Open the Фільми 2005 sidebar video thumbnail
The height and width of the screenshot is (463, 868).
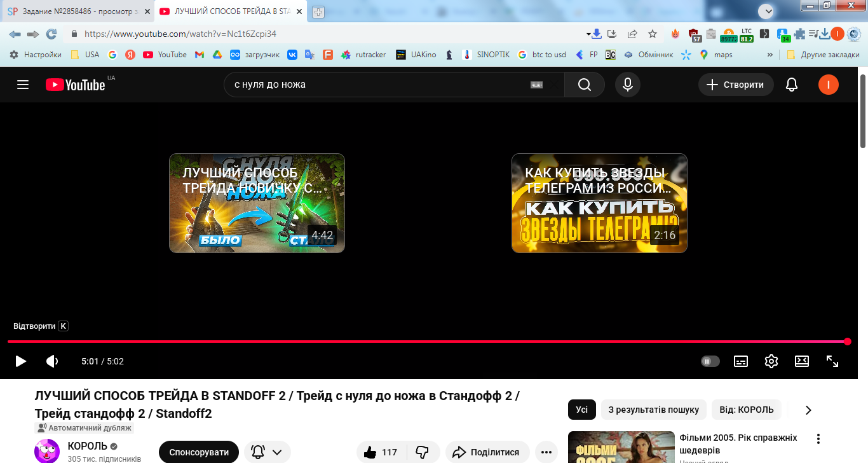tap(621, 447)
